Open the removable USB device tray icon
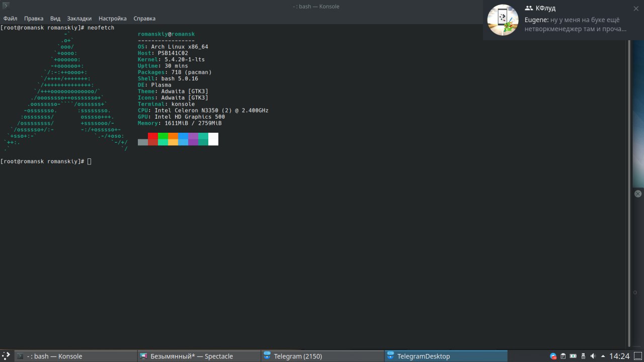The width and height of the screenshot is (644, 362). (x=583, y=356)
